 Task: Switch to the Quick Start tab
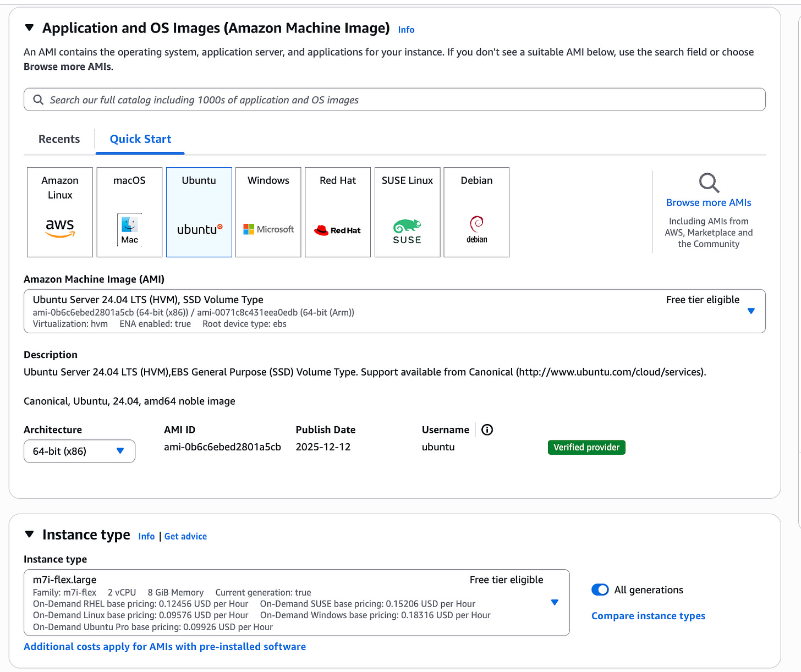click(140, 139)
